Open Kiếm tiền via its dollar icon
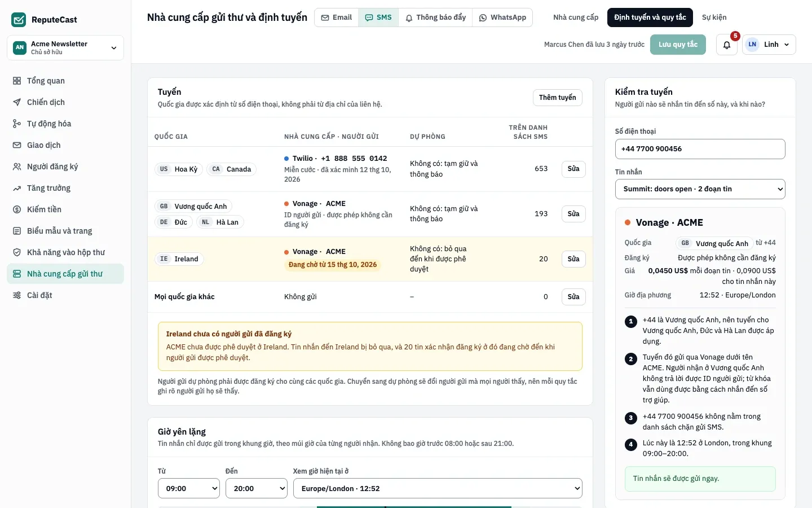This screenshot has width=812, height=508. point(17,209)
